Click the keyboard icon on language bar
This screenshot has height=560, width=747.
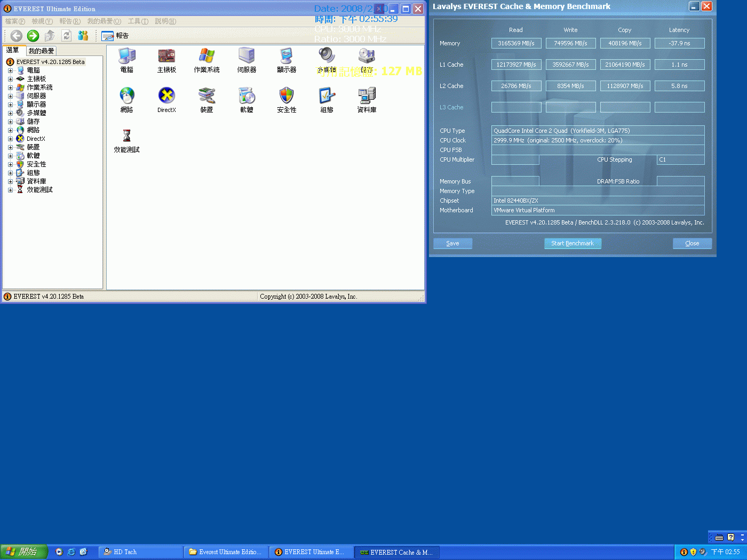tap(719, 538)
